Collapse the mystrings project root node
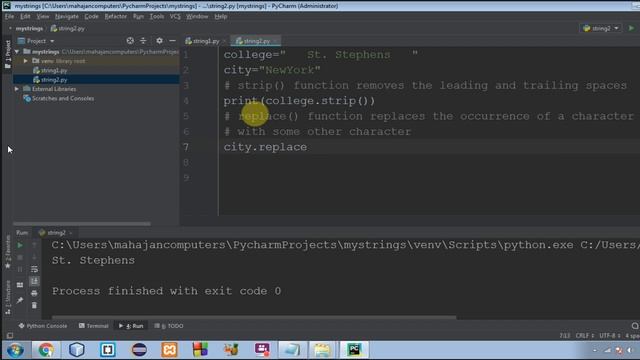 coord(17,52)
